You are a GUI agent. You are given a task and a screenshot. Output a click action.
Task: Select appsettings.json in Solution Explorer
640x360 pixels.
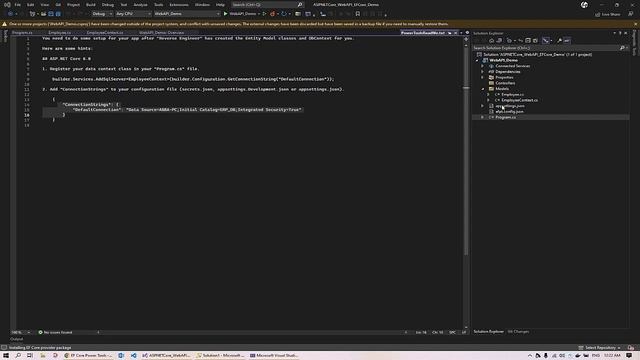point(510,106)
